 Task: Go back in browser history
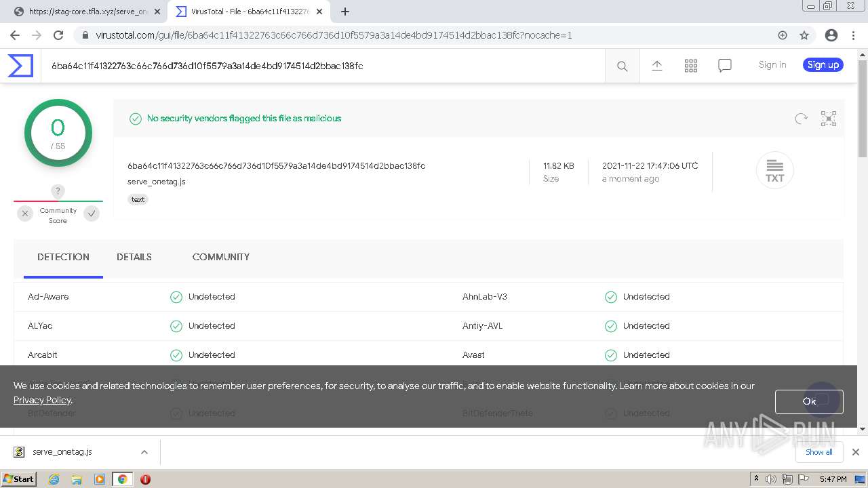[15, 35]
